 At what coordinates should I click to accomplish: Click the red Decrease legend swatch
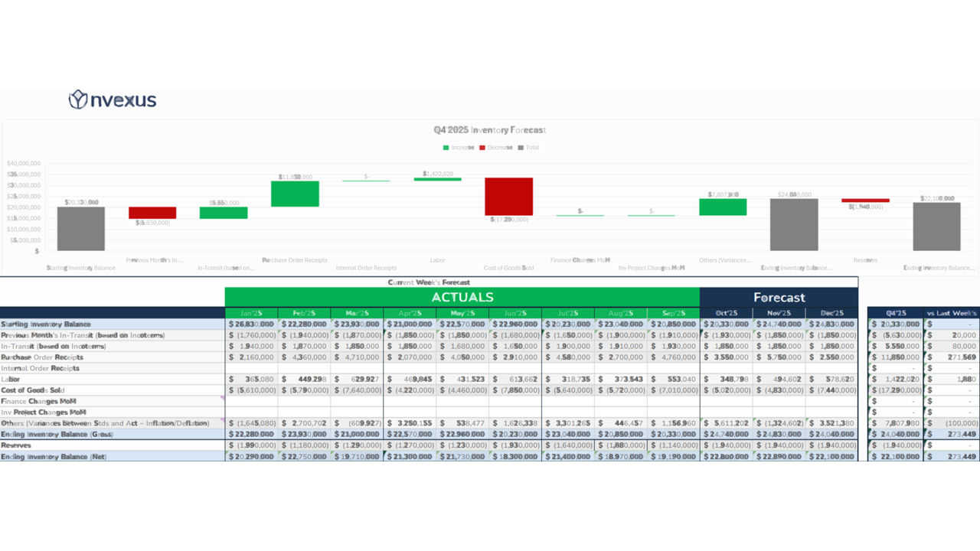click(x=482, y=148)
